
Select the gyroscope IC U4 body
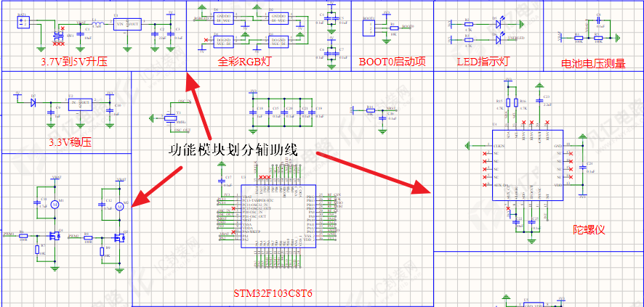(528, 165)
